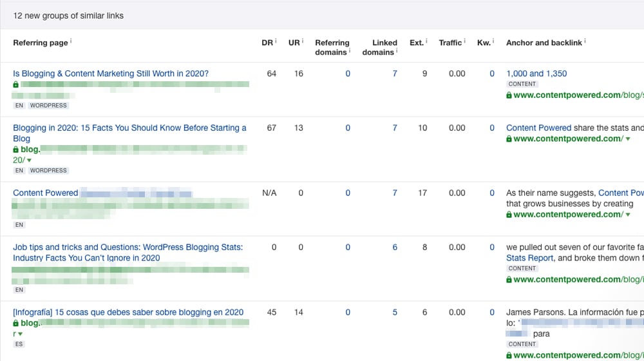Viewport: 644px width, 361px height.
Task: Click lock icon before 'blog.' in Blogging in 2020 row
Action: tap(15, 150)
